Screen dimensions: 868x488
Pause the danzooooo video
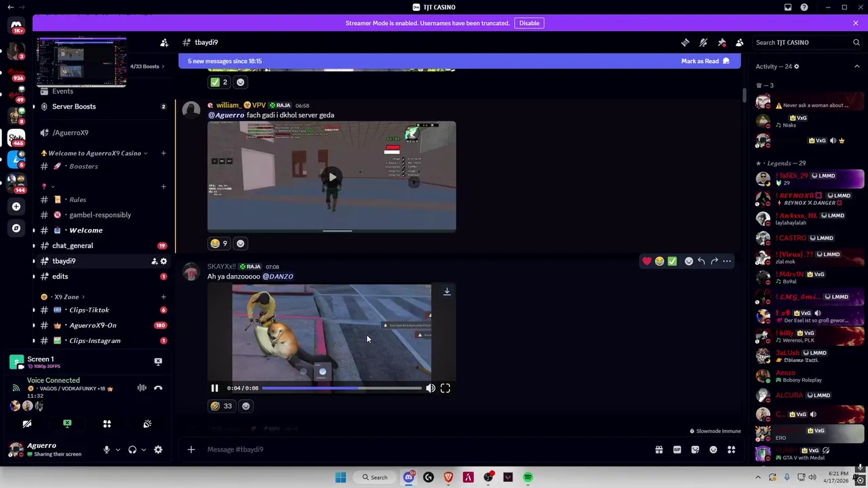(x=214, y=388)
